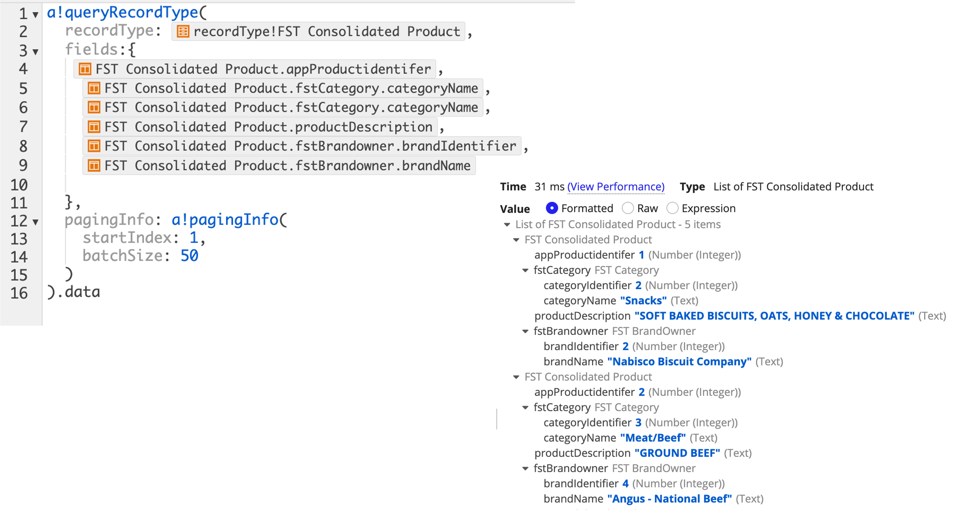Click the field icon for appProductidentifer
Viewport: 980px width, 510px height.
(85, 69)
